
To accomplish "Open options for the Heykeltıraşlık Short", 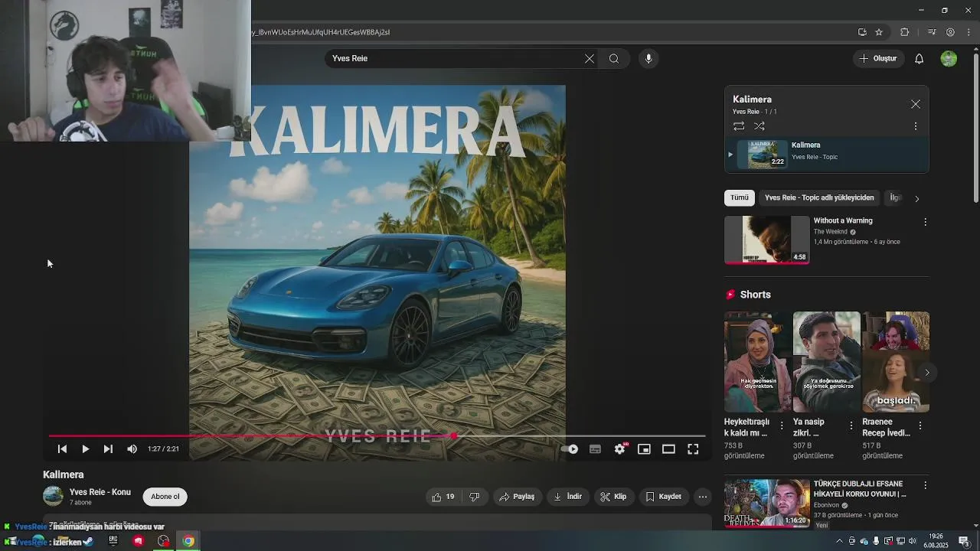I will pos(782,425).
